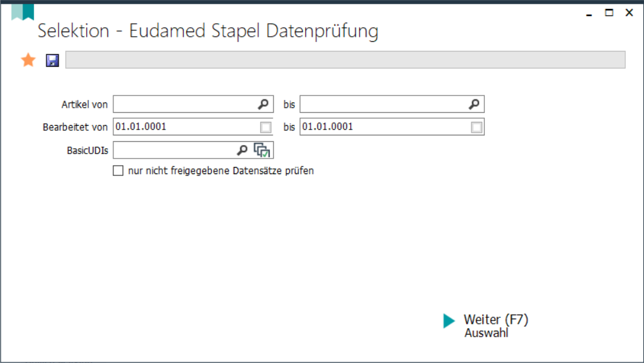Open article search for 'Artikel von'
The image size is (644, 363).
(263, 104)
